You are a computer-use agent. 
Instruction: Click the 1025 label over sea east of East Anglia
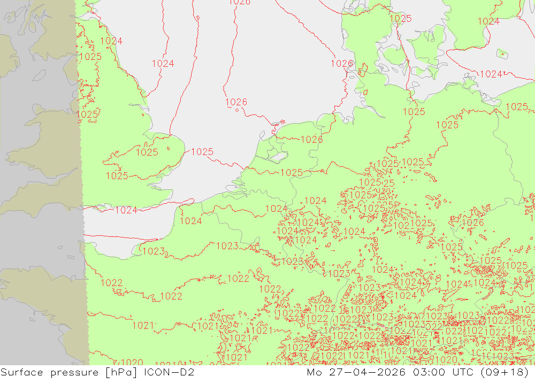point(202,152)
